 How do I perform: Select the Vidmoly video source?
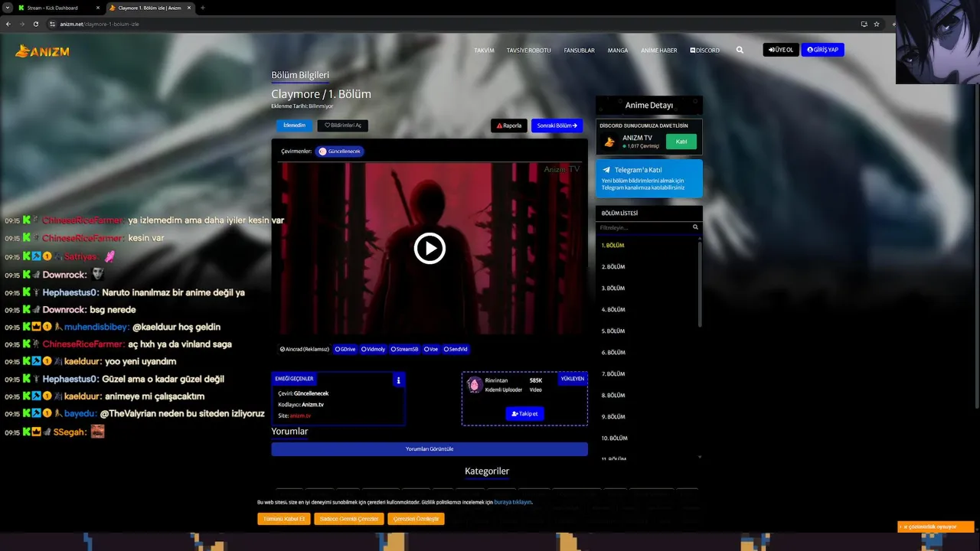(374, 349)
